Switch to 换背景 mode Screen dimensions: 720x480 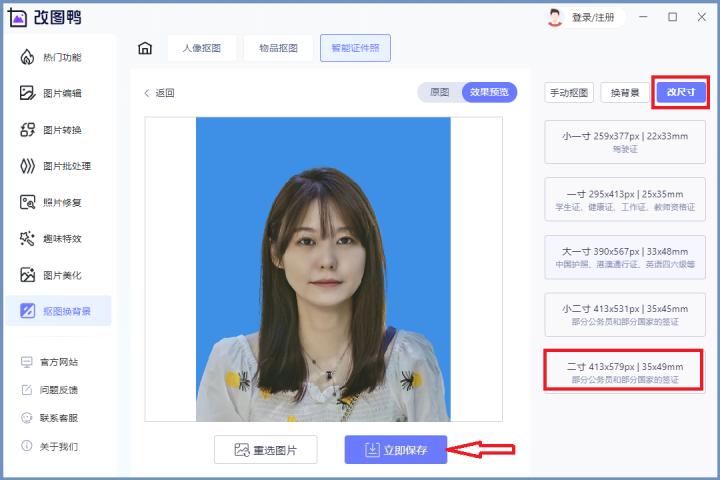[625, 93]
